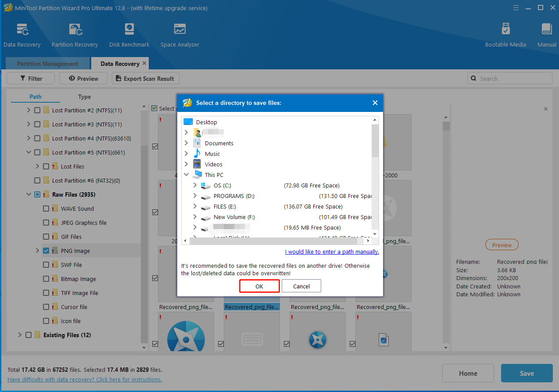The image size is (559, 392).
Task: Expand the PNG Image node
Action: [x=37, y=251]
